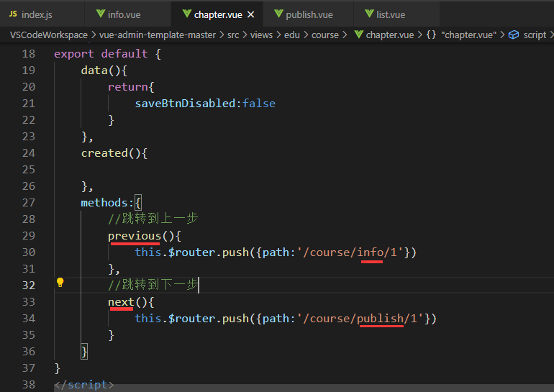Open the publish.vue tab
This screenshot has height=392, width=554.
308,14
